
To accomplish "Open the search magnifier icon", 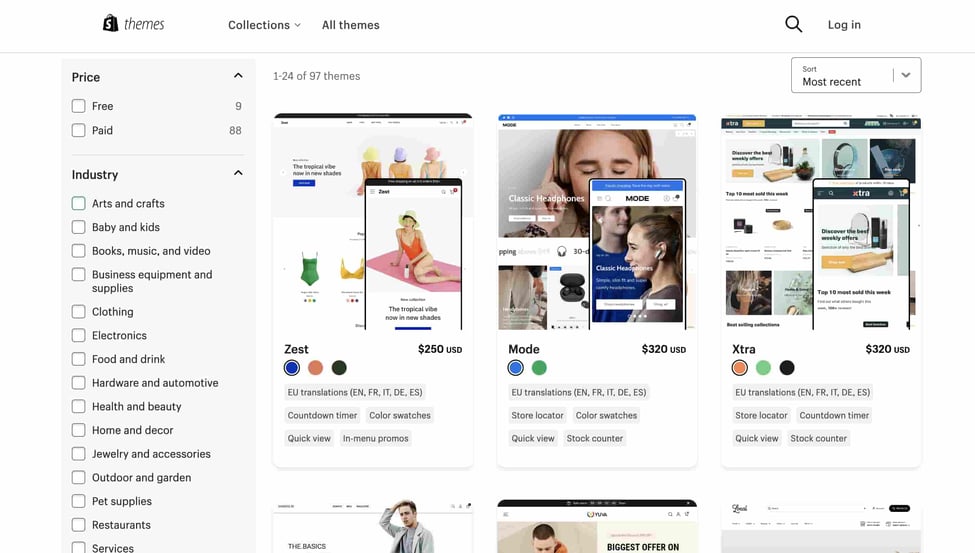I will point(793,24).
